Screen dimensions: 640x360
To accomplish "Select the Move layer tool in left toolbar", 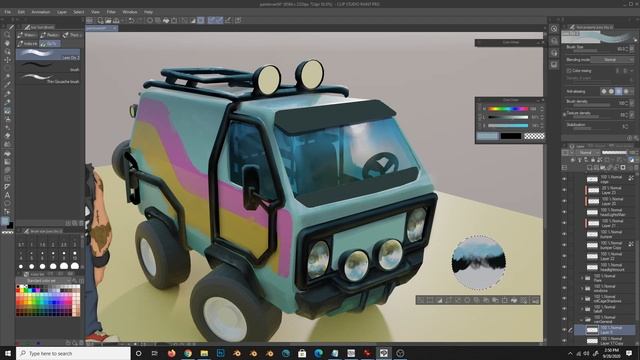I will coord(7,60).
